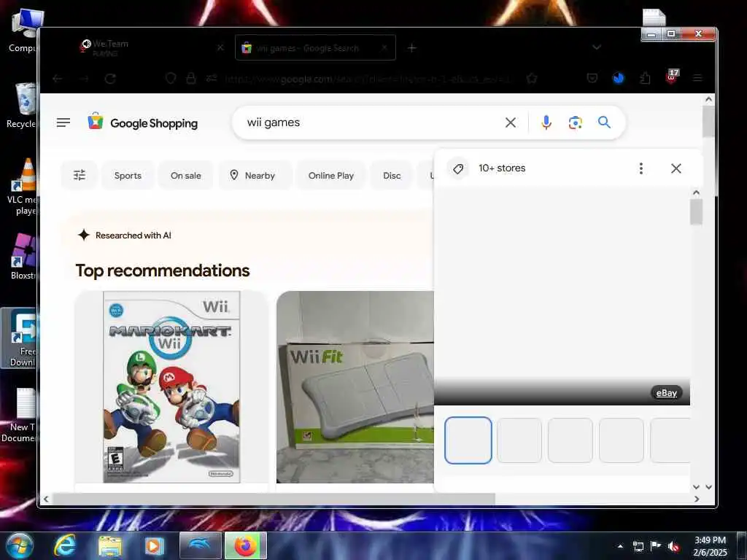Open the three-dot menu in stores panel
The image size is (747, 560).
tap(640, 168)
